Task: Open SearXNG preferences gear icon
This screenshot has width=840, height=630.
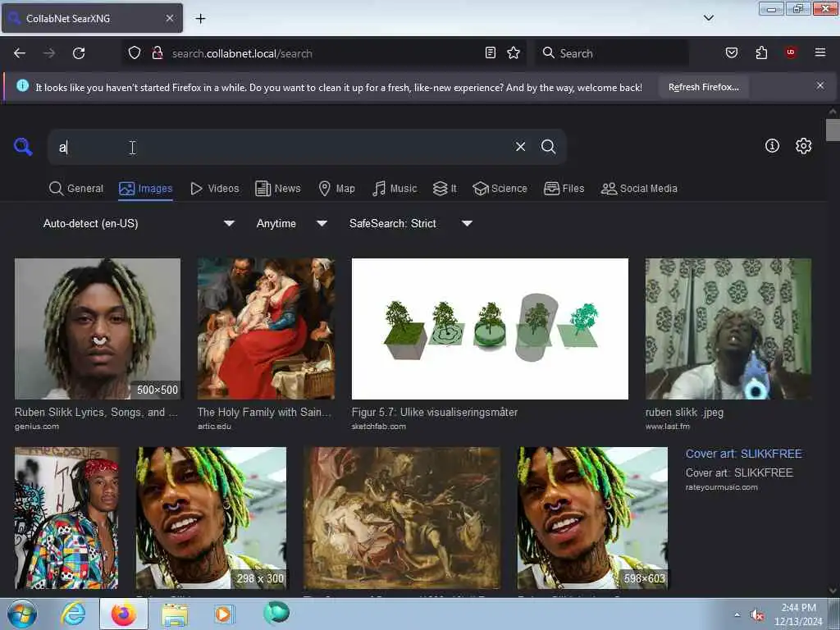Action: point(804,146)
